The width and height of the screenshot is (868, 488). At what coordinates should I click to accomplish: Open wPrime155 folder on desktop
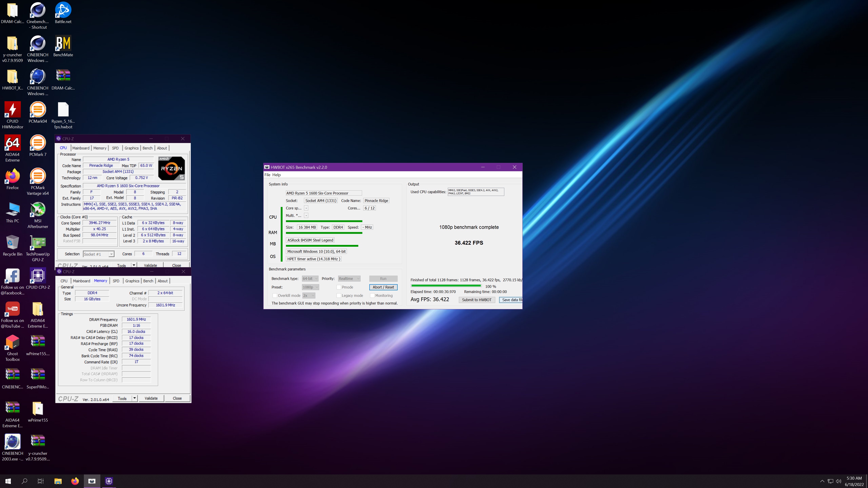38,412
